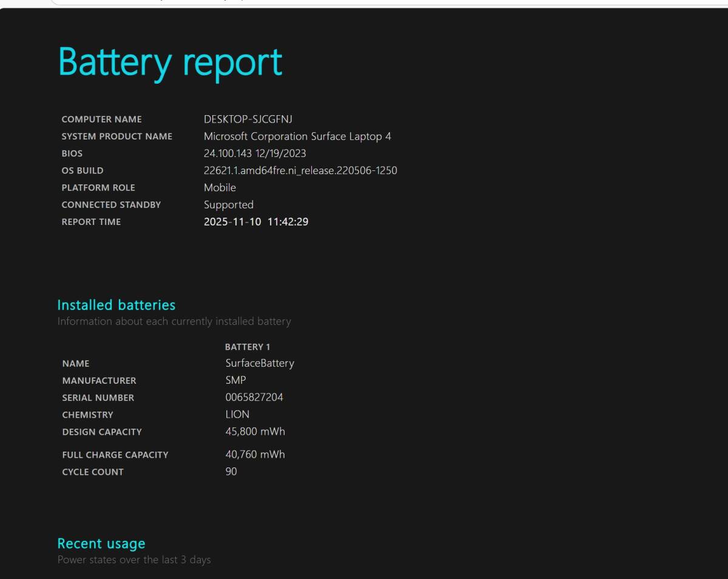Click the browser address bar at top
This screenshot has width=728, height=579.
pyautogui.click(x=364, y=2)
